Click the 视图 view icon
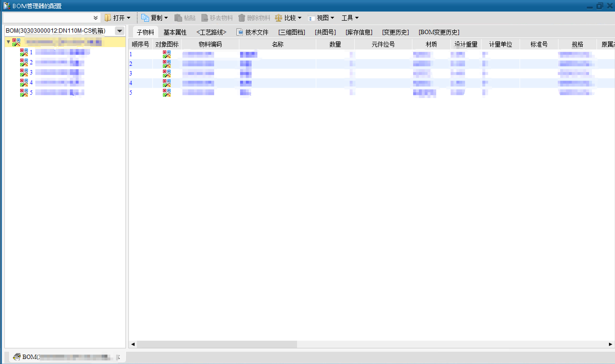615x364 pixels. (311, 18)
